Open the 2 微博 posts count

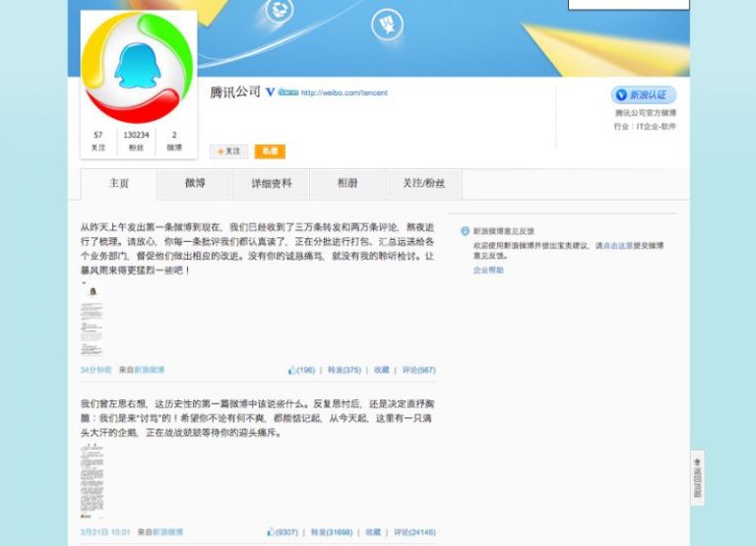(x=174, y=141)
